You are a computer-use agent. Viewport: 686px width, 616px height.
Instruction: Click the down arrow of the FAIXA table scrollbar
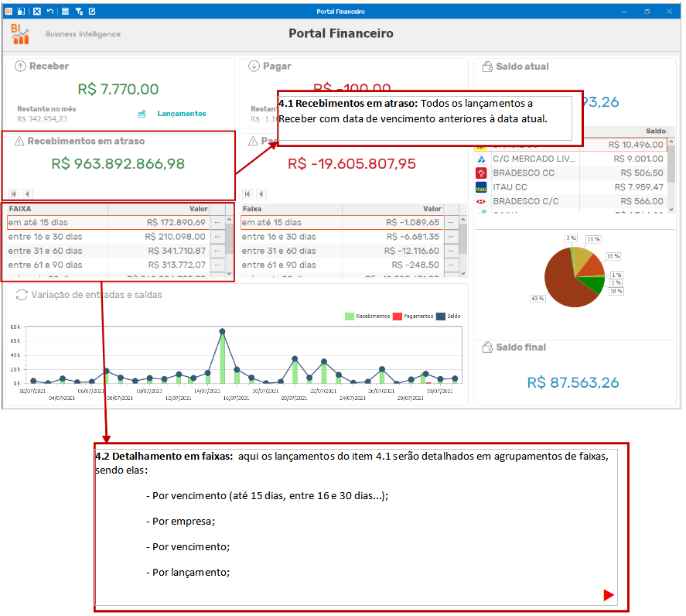[229, 273]
